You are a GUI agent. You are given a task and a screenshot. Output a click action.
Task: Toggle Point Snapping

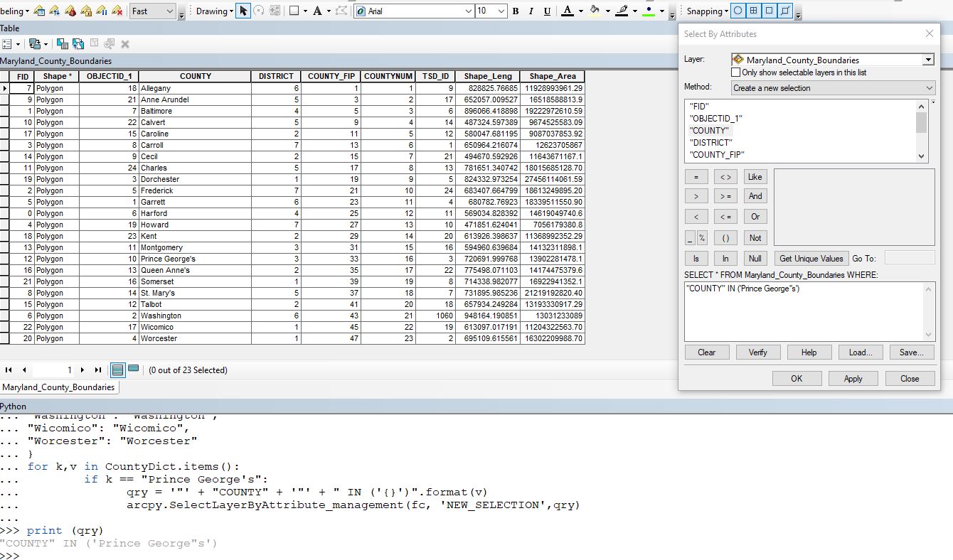[738, 11]
